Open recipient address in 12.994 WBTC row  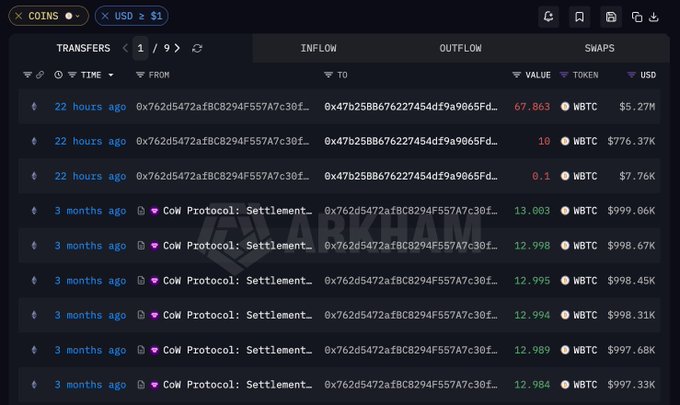(411, 315)
